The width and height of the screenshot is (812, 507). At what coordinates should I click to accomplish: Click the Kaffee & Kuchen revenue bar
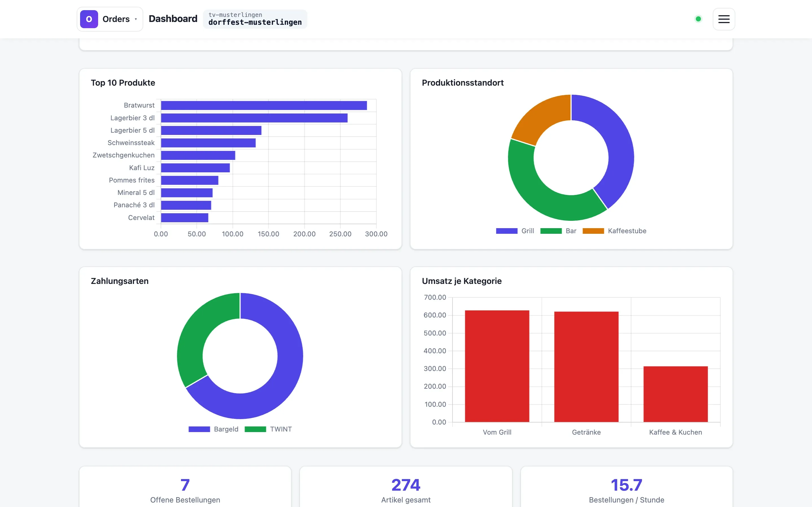[x=676, y=394]
